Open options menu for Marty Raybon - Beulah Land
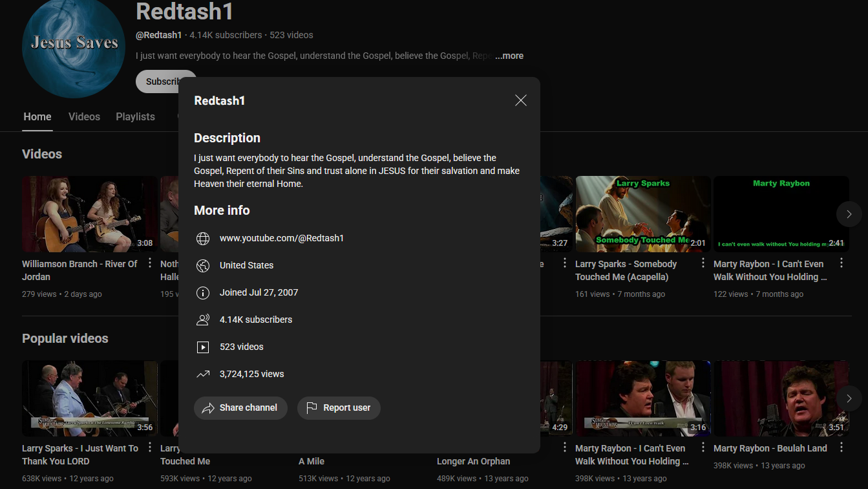This screenshot has width=868, height=489. click(842, 448)
